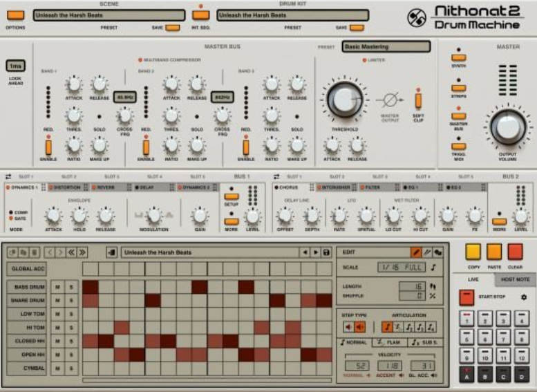537x392 pixels.
Task: Click the trash delete icon in sequencer toolbar
Action: tap(35, 252)
